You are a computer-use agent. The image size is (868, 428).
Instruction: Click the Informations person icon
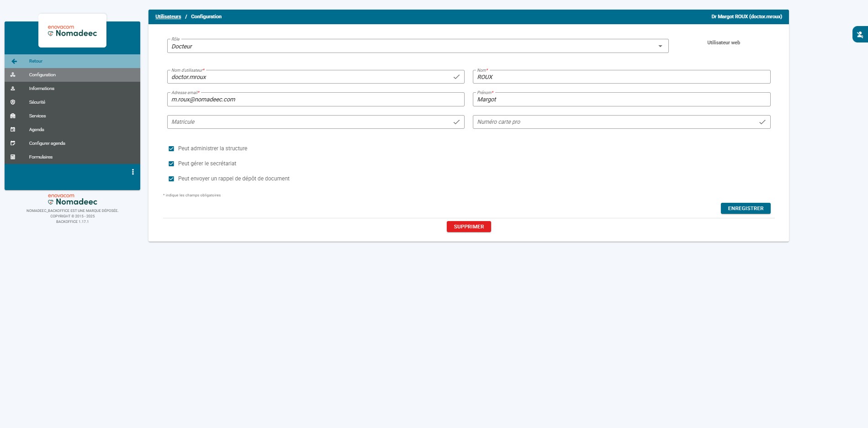[13, 89]
